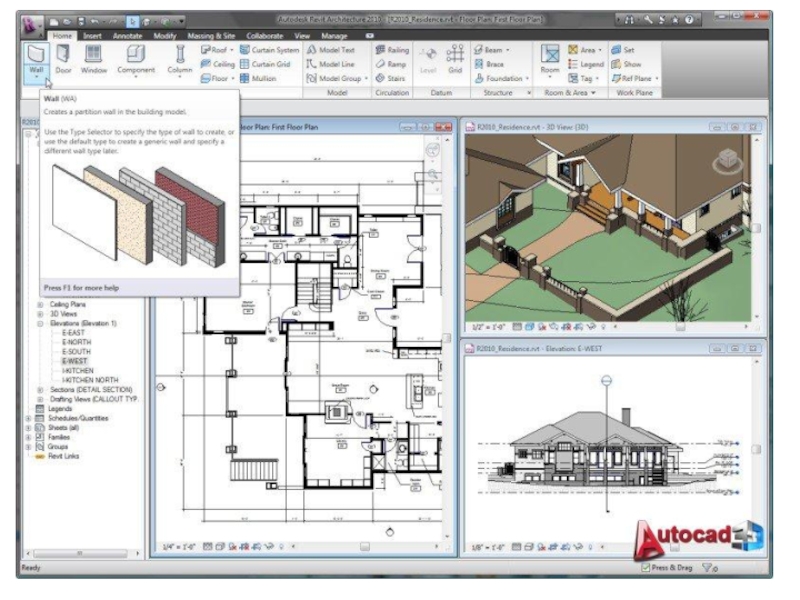Select the Wall tool
This screenshot has height=600, width=800.
(36, 61)
